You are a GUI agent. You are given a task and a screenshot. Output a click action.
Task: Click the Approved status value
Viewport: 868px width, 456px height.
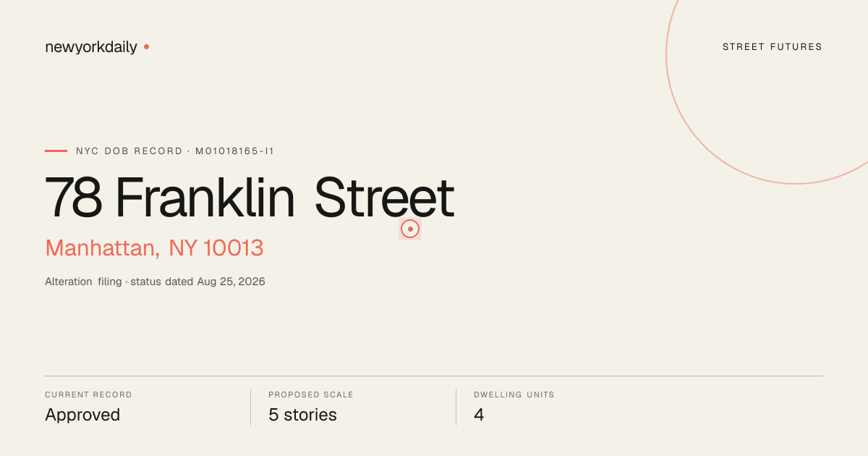82,415
